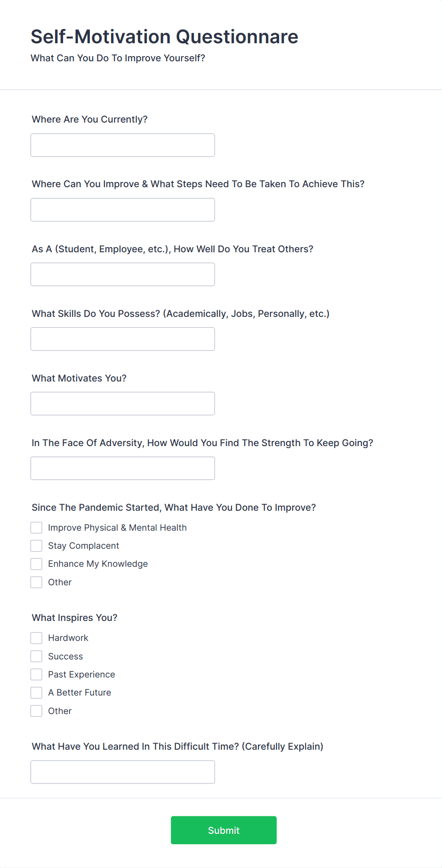Click the green Submit button
This screenshot has width=442, height=868.
pyautogui.click(x=223, y=830)
